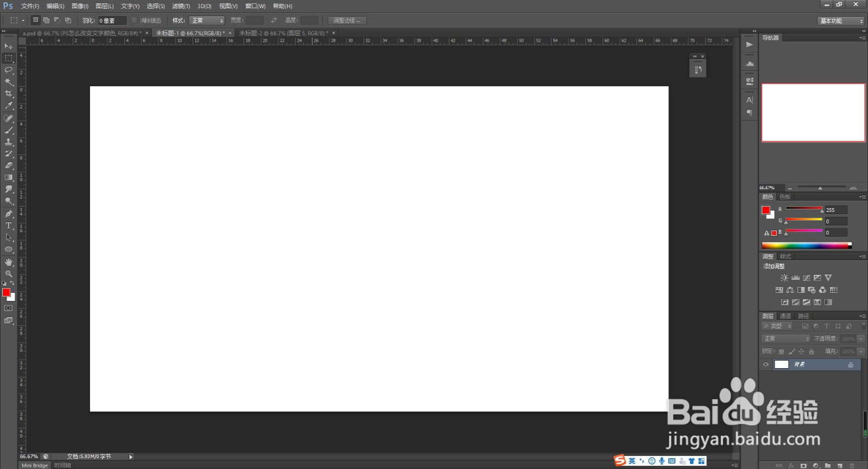Open 时间轴 timeline panel
The height and width of the screenshot is (469, 868).
[x=62, y=465]
